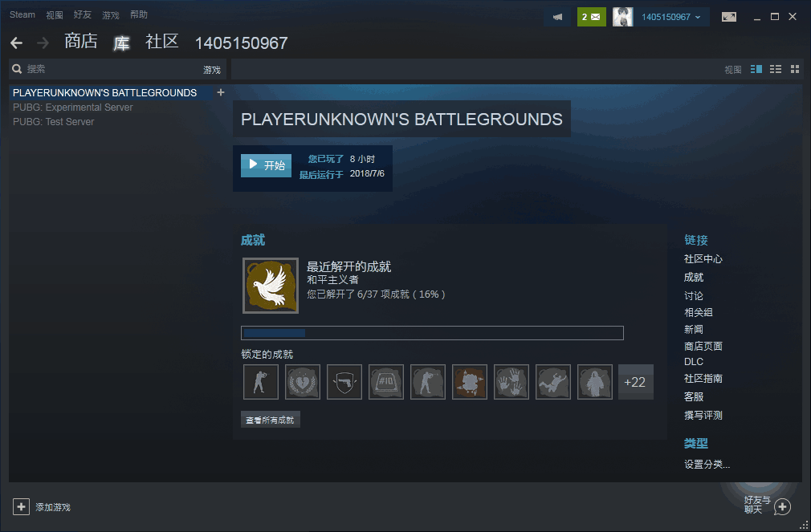Open the 新闻 link

[694, 329]
